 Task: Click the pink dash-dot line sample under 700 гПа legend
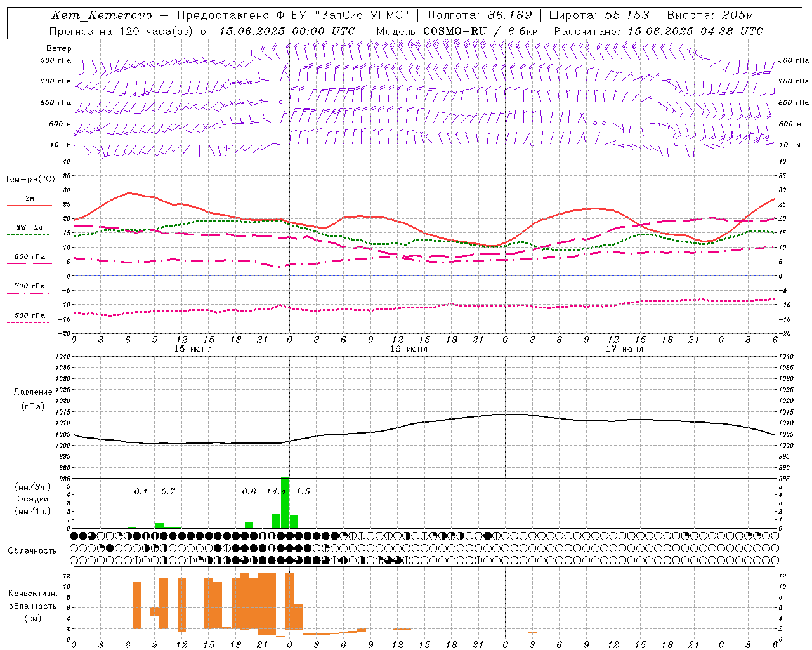[x=28, y=293]
